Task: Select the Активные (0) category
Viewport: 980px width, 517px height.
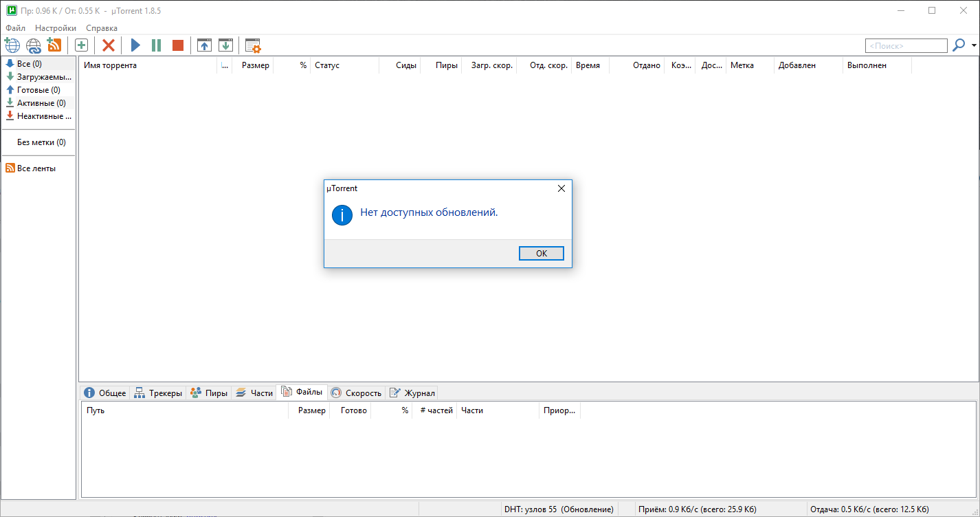Action: 38,103
